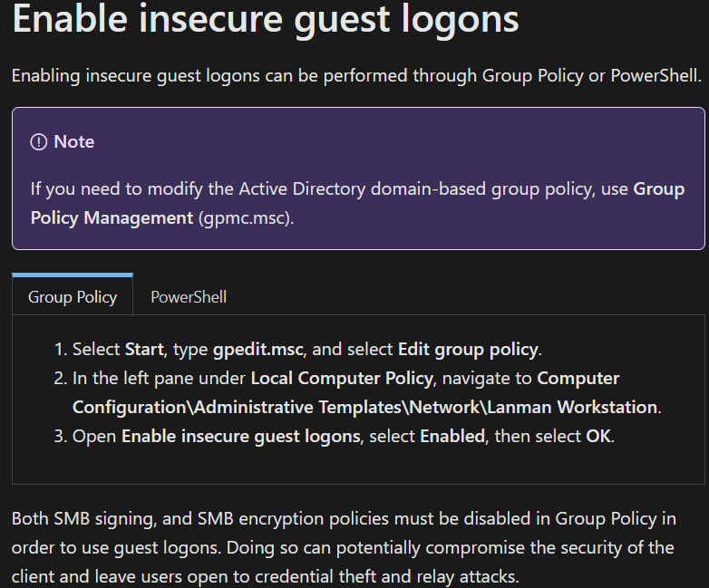Click the Lanman Workstation path text
The image size is (709, 588).
[572, 407]
